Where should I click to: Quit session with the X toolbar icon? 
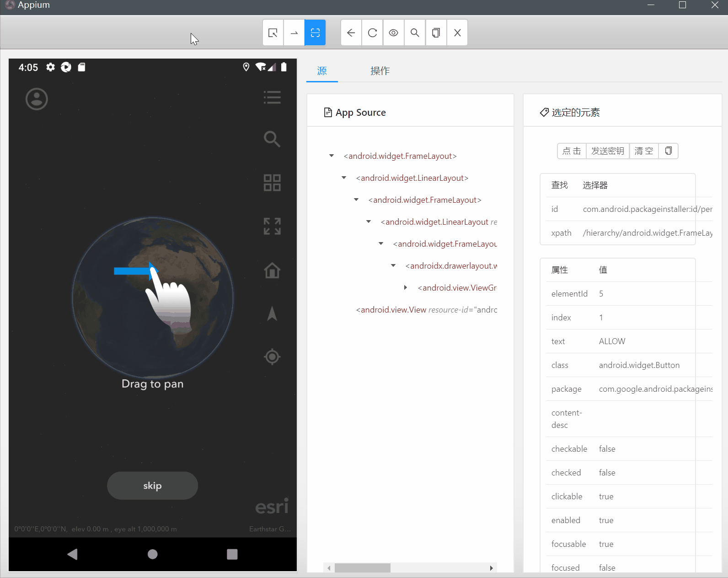pyautogui.click(x=457, y=32)
